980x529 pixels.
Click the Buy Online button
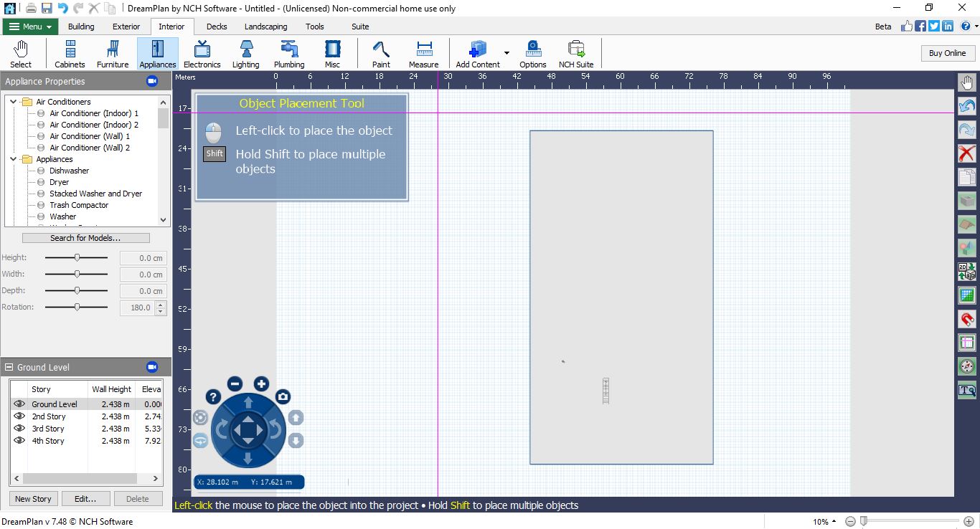click(947, 53)
